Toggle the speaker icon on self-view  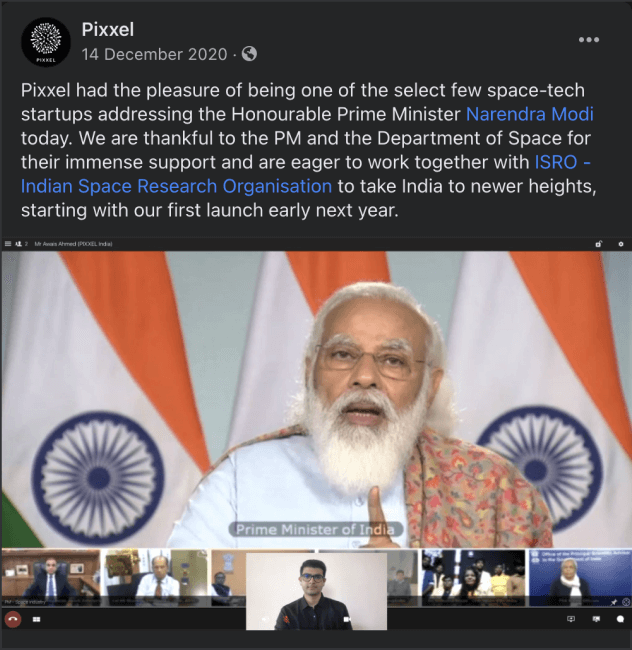pos(264,620)
